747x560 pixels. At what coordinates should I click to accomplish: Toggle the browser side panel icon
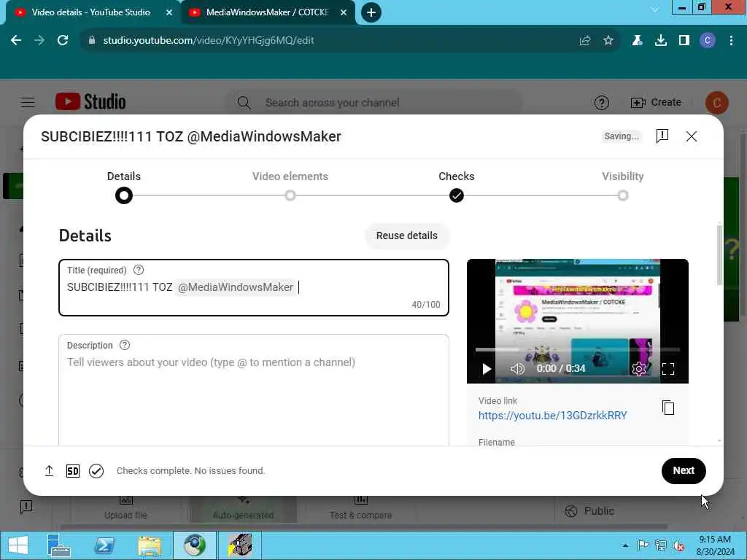point(684,41)
